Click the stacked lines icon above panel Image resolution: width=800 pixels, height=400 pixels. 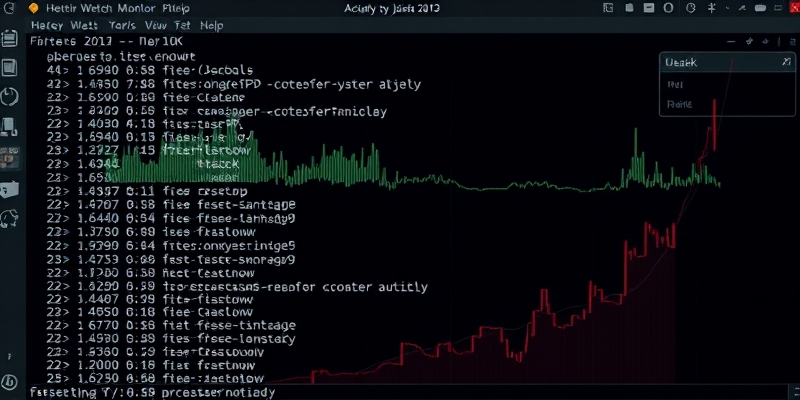click(x=791, y=42)
